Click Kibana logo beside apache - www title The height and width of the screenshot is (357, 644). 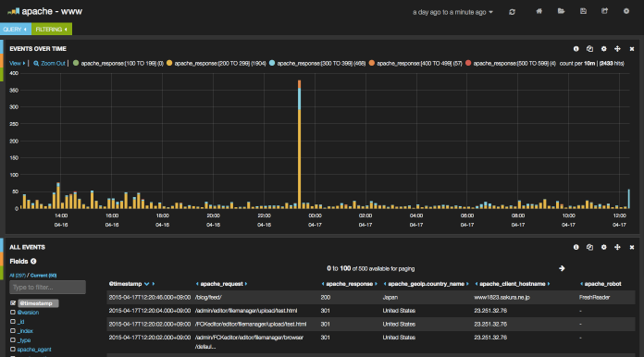(13, 11)
